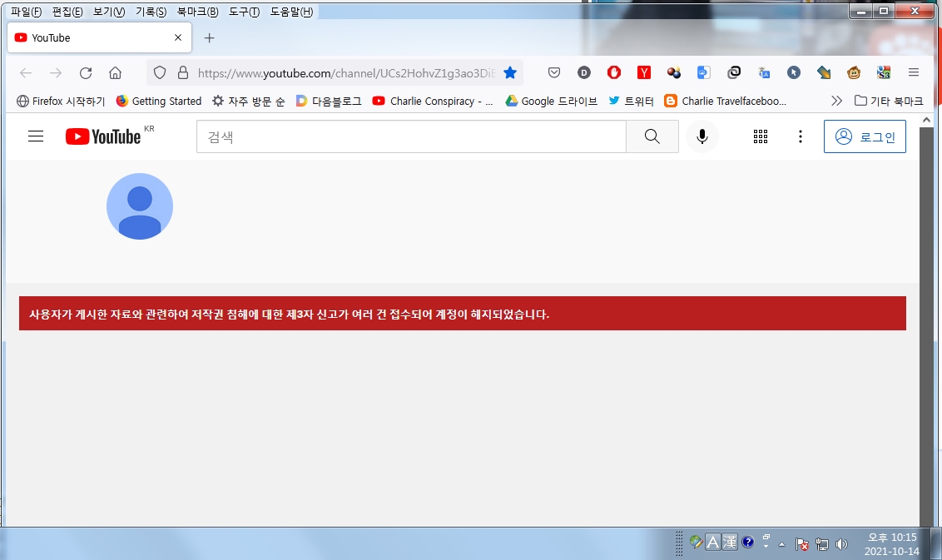This screenshot has height=560, width=942.
Task: Click the YouTube search magnifier button
Action: [x=652, y=136]
